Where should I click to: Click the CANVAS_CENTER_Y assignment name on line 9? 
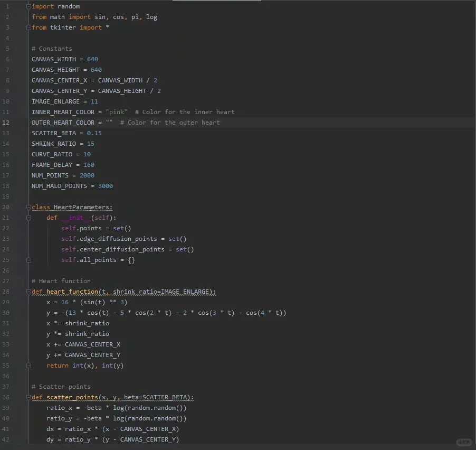coord(59,91)
